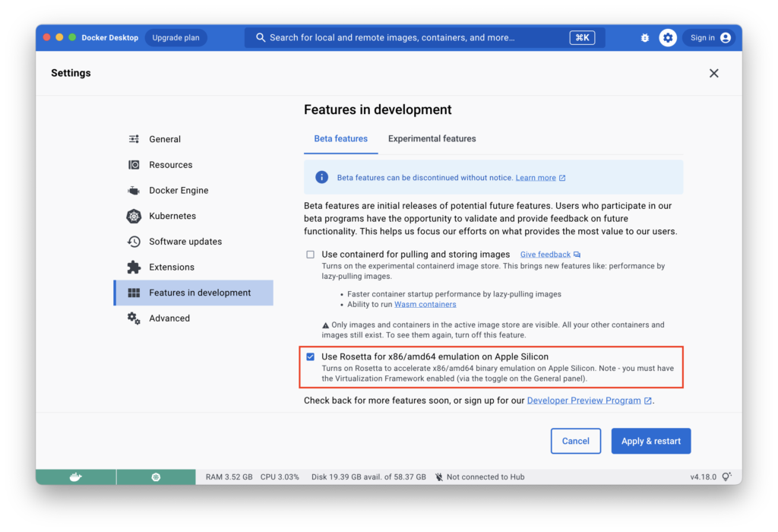Image resolution: width=778 pixels, height=532 pixels.
Task: Switch to the Beta features tab
Action: 341,139
